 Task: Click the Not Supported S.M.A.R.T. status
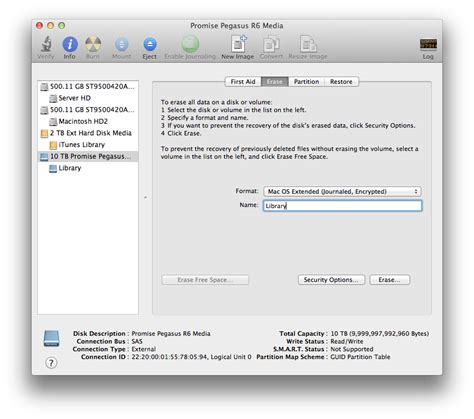[x=352, y=349]
